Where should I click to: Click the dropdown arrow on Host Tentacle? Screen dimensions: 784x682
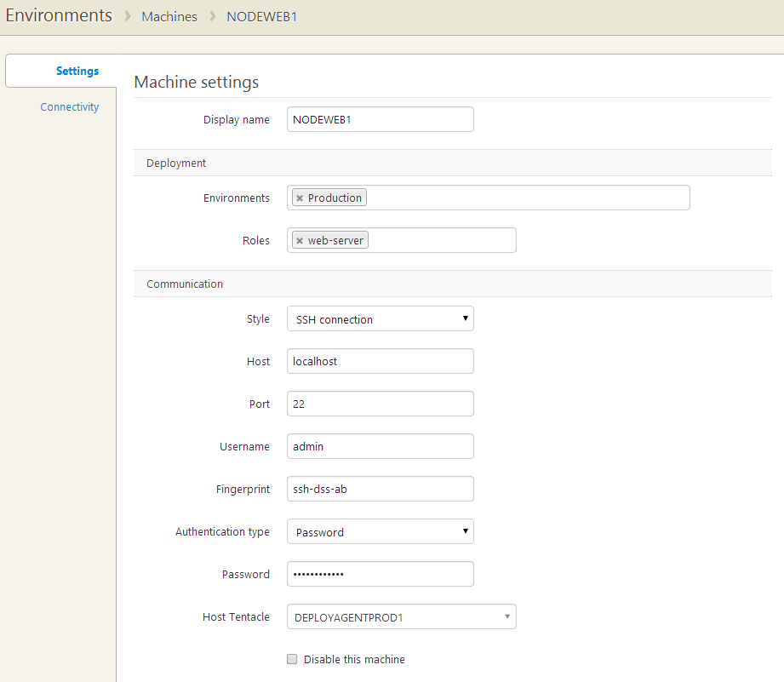(x=508, y=616)
